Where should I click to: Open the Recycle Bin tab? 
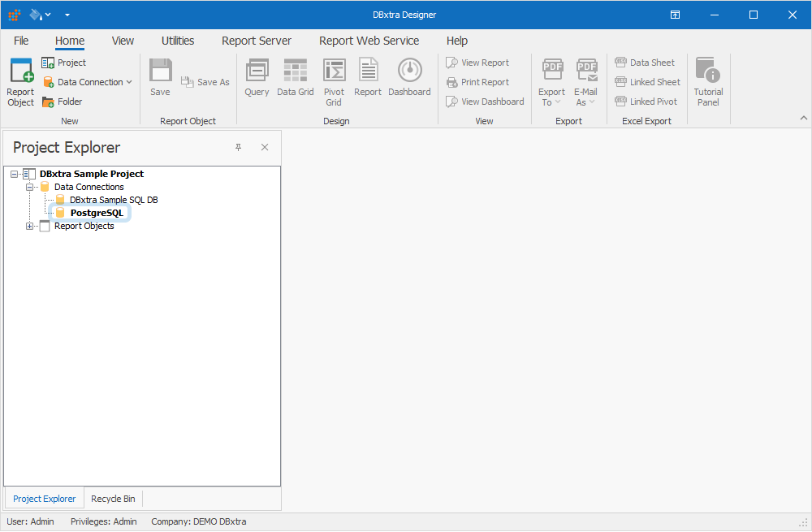pos(113,498)
